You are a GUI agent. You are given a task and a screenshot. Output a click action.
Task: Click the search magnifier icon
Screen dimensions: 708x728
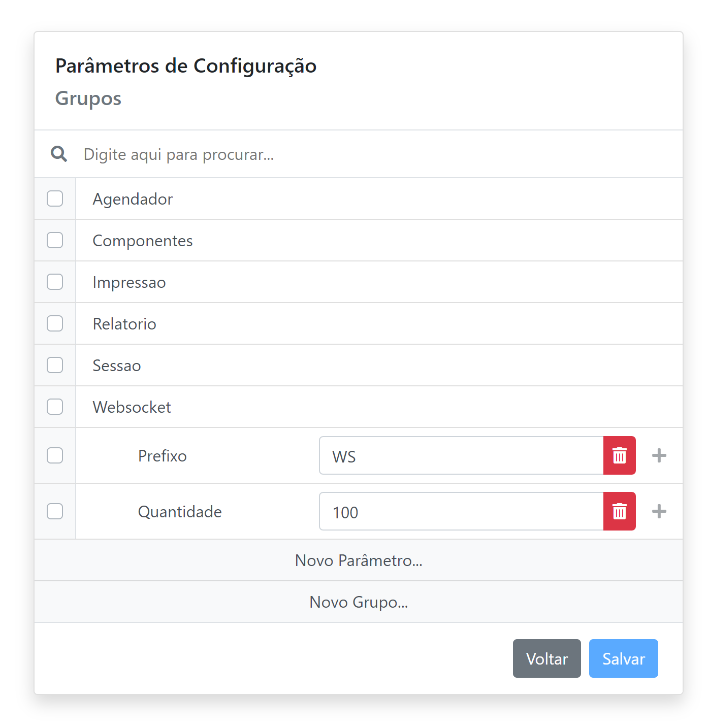click(59, 154)
